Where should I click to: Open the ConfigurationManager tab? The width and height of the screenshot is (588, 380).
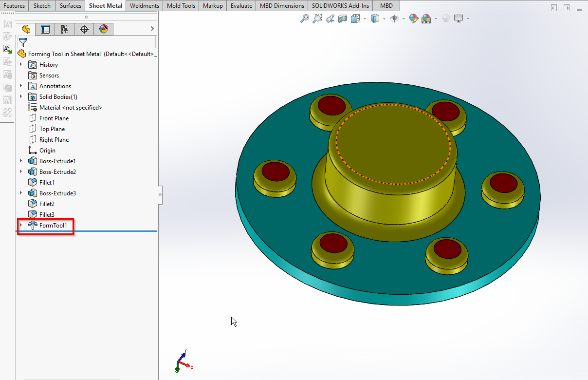65,29
